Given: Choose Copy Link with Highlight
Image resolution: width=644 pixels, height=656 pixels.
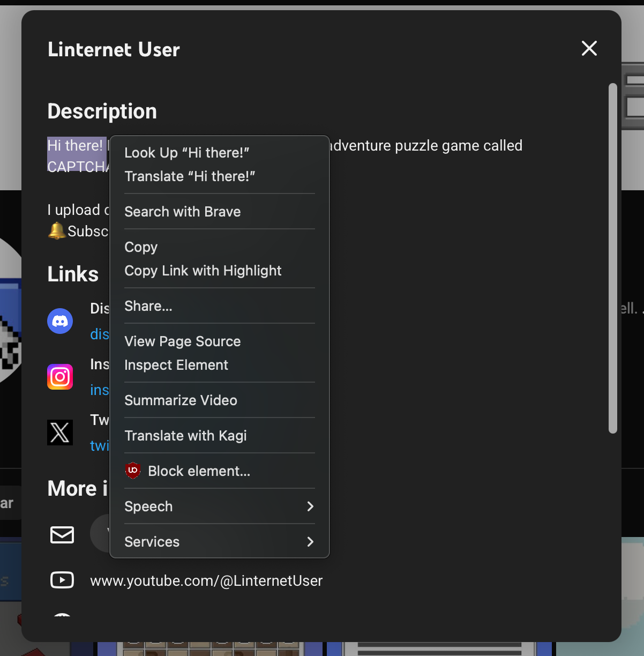Looking at the screenshot, I should coord(203,271).
